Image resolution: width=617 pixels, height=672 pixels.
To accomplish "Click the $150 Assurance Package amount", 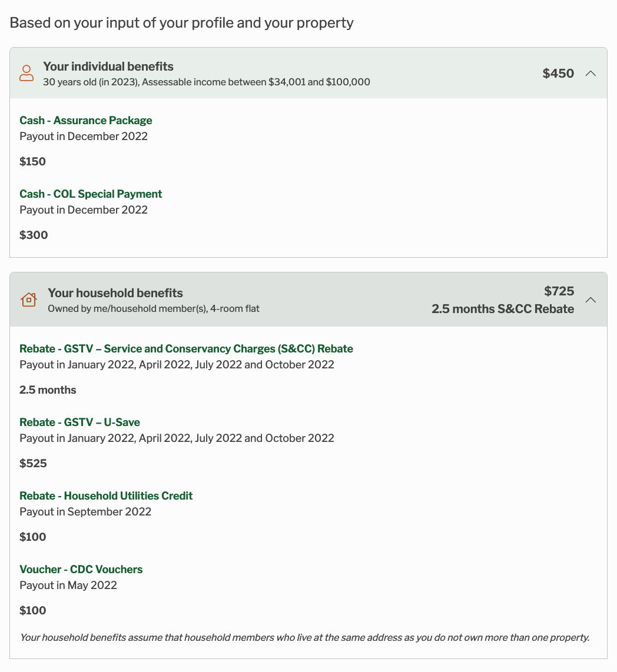I will tap(33, 162).
